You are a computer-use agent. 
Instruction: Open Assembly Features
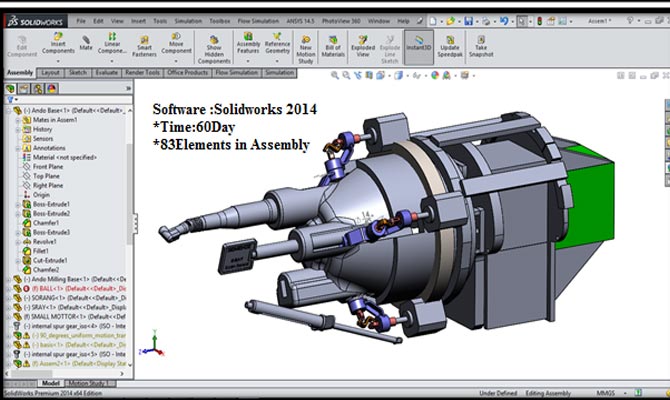[x=248, y=43]
